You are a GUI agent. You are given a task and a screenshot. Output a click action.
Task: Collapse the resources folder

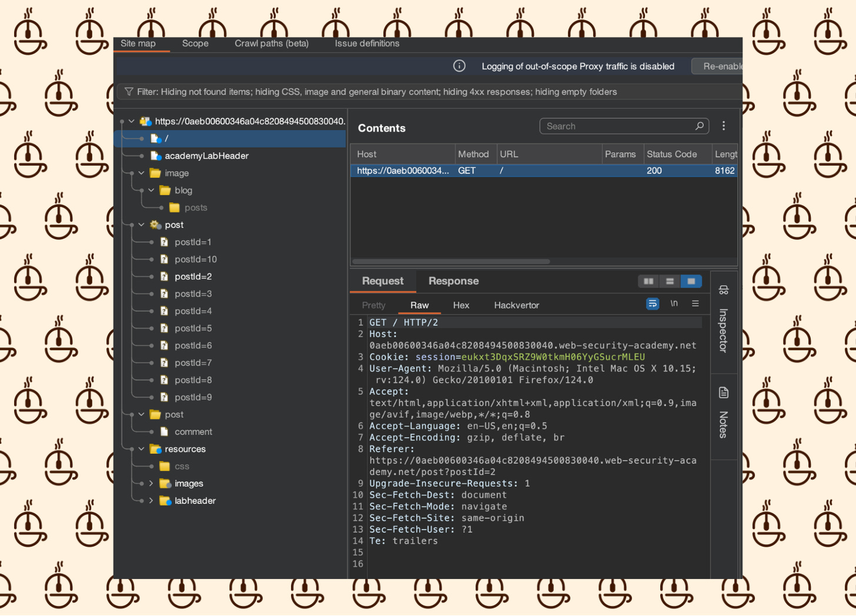141,449
